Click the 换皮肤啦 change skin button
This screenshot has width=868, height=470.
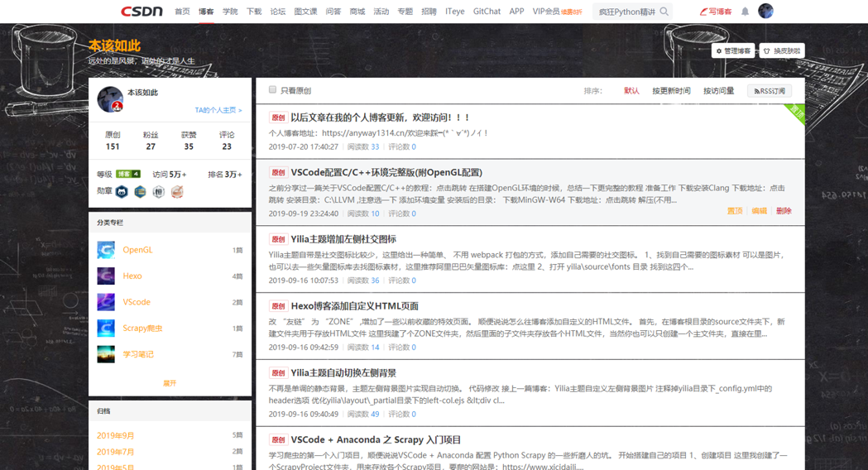(x=782, y=51)
